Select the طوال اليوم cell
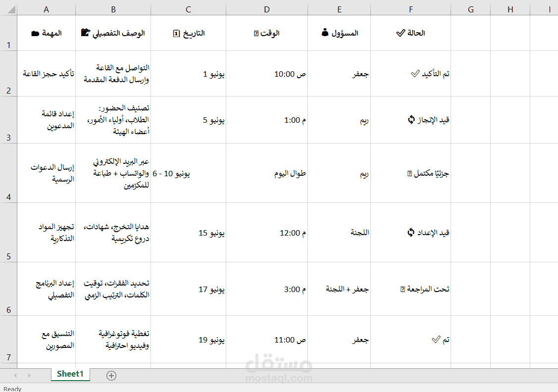Viewport: 558px width, 392px height. pyautogui.click(x=267, y=173)
